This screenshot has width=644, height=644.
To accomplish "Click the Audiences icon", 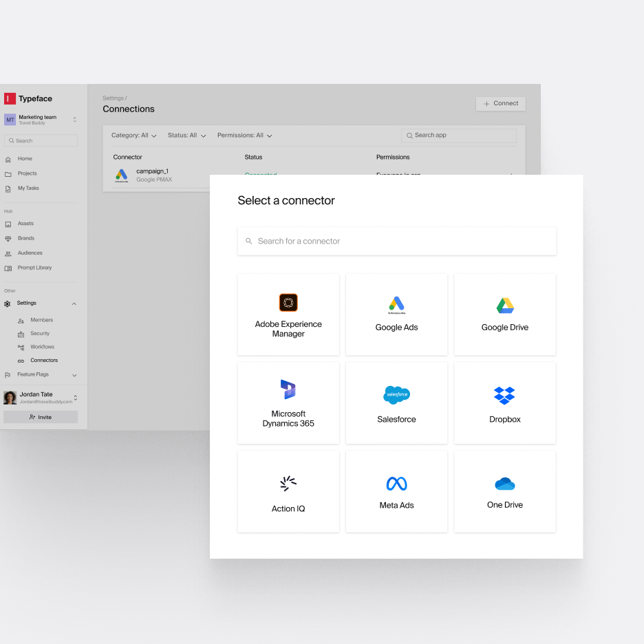I will tap(8, 254).
